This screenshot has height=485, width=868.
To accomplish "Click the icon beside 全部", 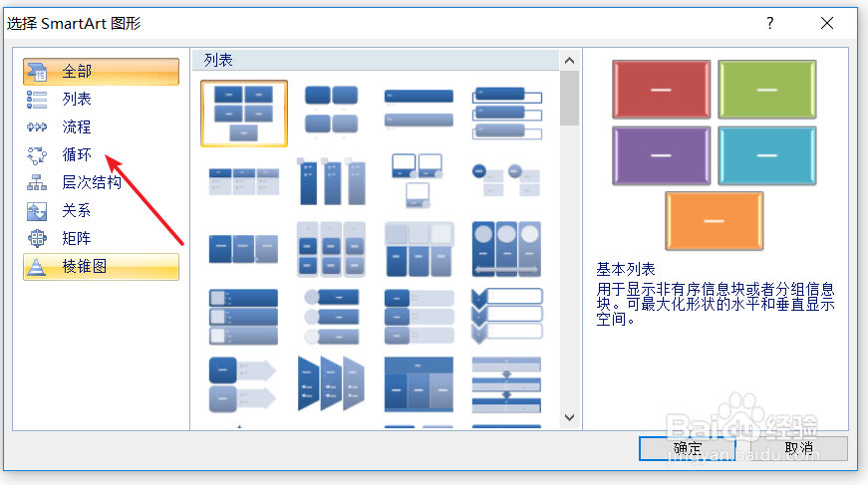I will 38,72.
